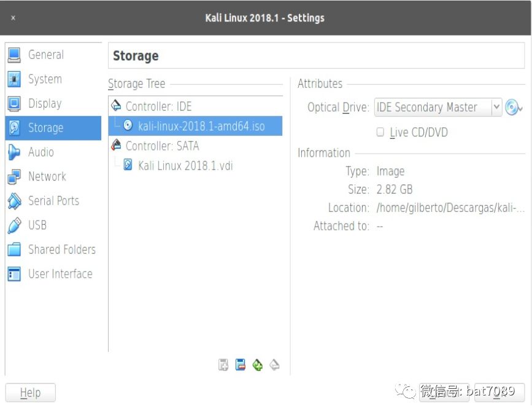Open the User Interface settings category
The width and height of the screenshot is (532, 414).
pyautogui.click(x=53, y=274)
